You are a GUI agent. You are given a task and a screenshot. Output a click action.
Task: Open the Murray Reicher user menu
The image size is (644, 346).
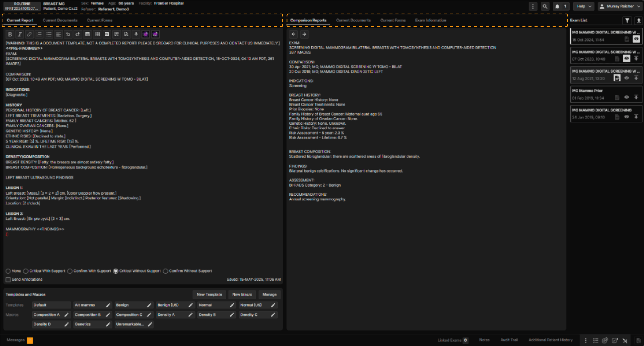pyautogui.click(x=620, y=6)
